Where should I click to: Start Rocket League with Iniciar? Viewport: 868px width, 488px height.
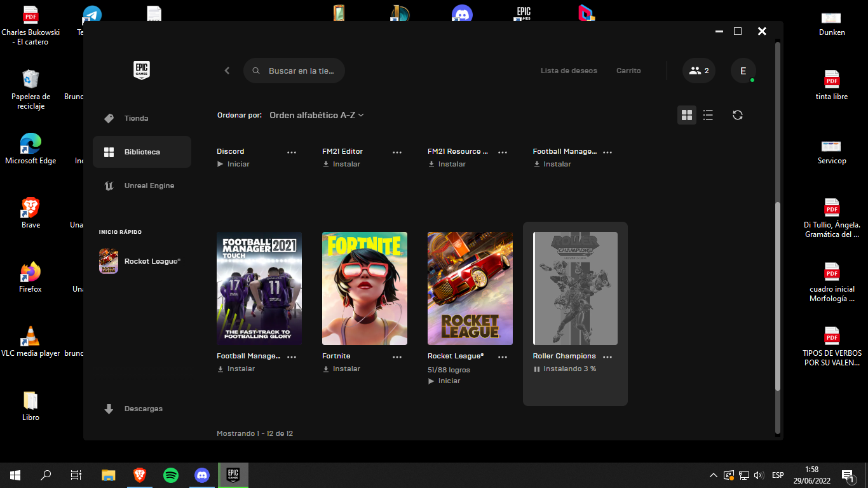[x=444, y=381]
